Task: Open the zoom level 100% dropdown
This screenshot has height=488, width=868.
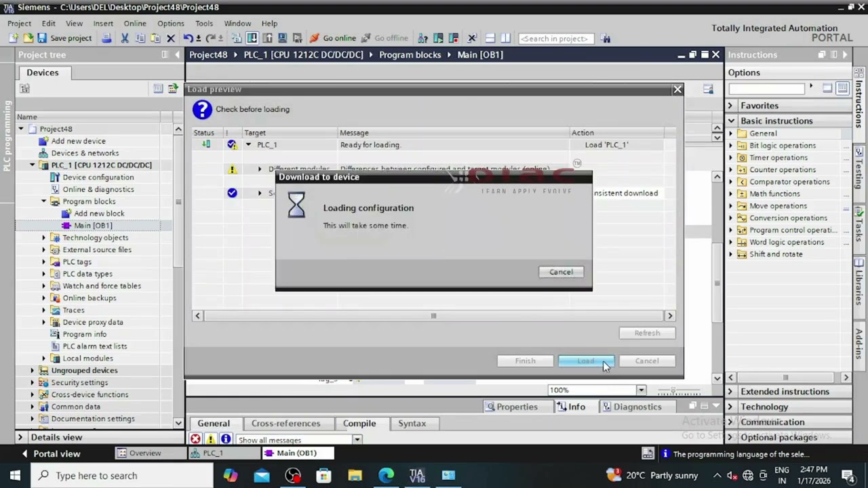Action: 641,390
